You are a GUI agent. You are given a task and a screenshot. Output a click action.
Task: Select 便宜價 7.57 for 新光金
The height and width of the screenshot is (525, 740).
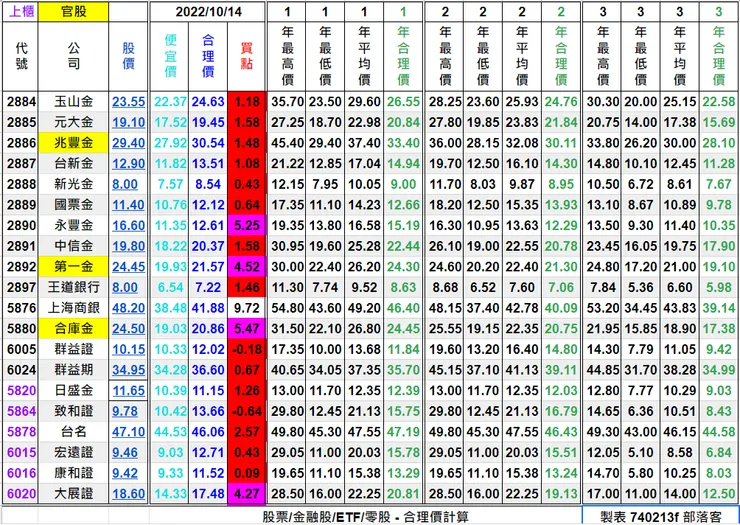[170, 184]
